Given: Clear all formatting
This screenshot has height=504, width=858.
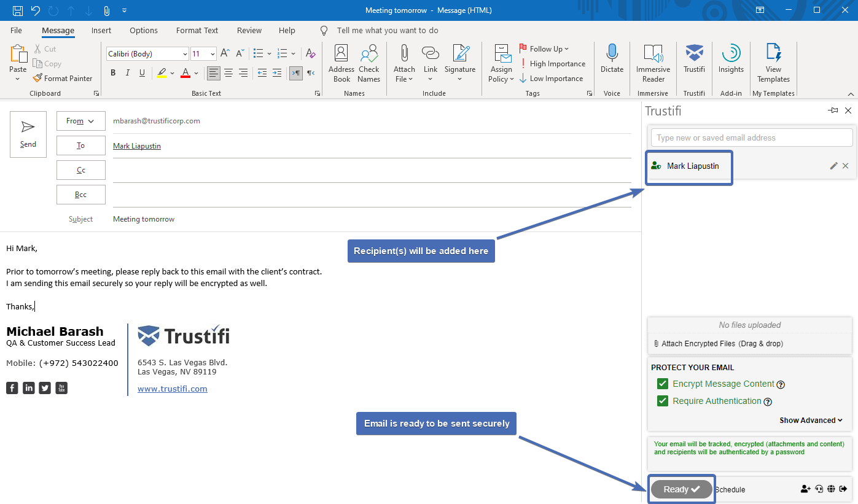Looking at the screenshot, I should 311,54.
